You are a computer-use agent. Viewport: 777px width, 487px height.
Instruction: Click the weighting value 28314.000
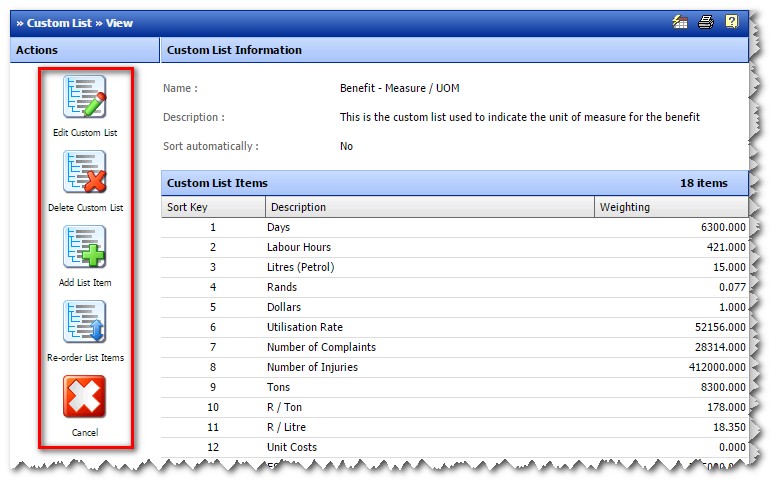click(x=720, y=347)
